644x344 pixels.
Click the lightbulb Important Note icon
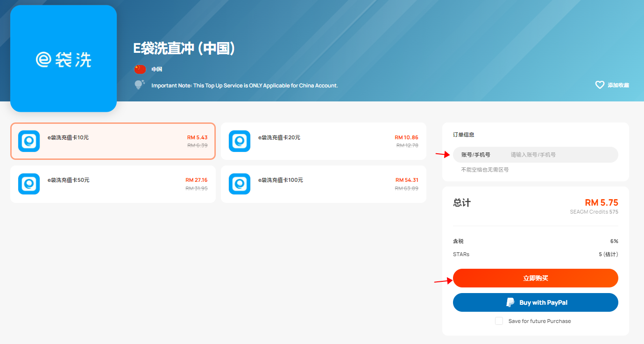click(140, 85)
